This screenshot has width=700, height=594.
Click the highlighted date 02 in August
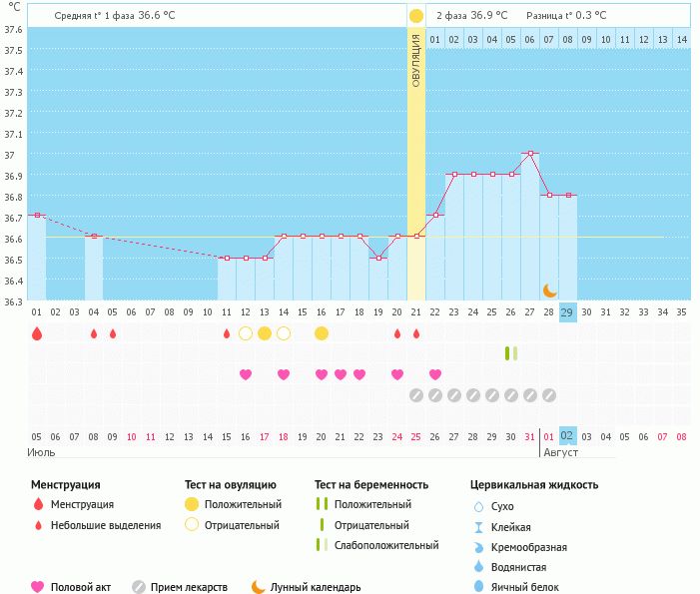click(x=567, y=436)
